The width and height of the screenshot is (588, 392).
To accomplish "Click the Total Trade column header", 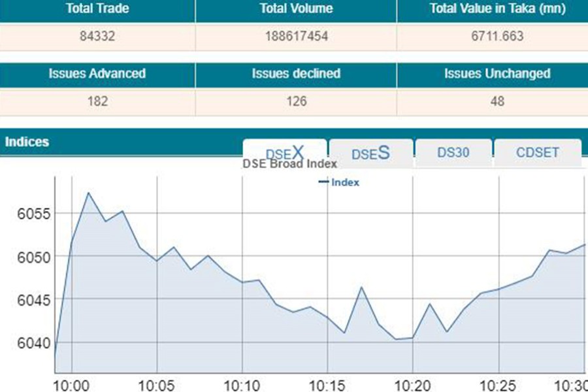I will 97,9.
